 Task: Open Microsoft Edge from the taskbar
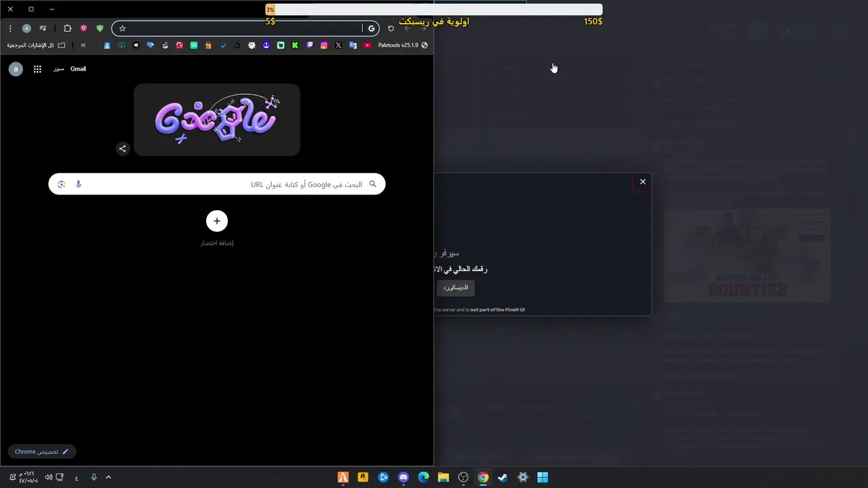coord(423,477)
